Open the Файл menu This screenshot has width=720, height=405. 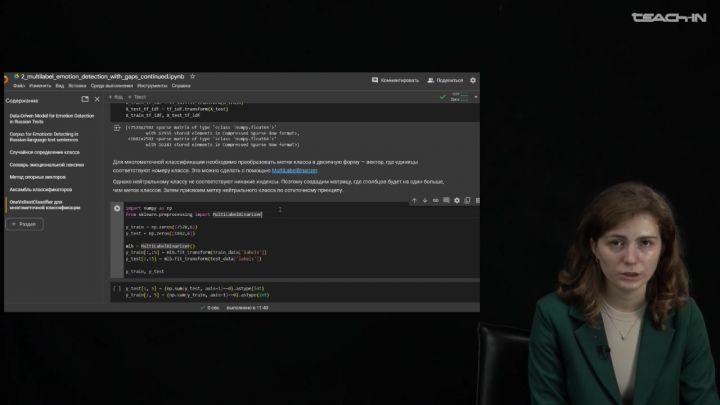19,86
